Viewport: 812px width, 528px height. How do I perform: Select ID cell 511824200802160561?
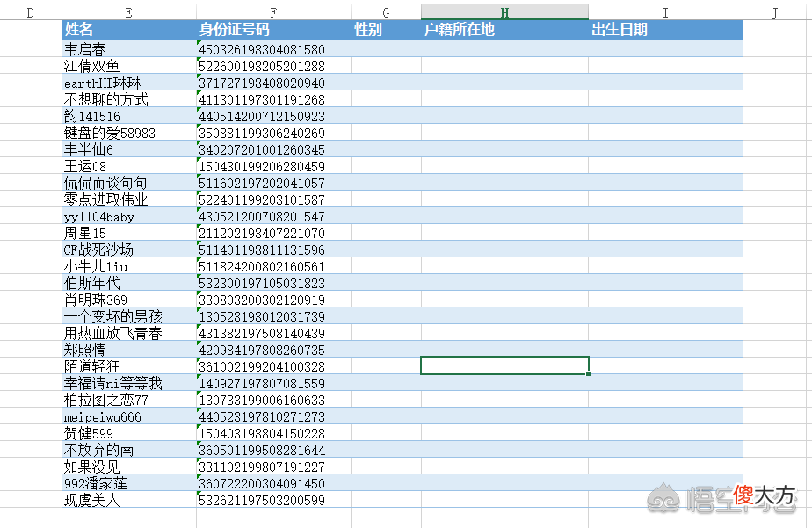[x=273, y=266]
